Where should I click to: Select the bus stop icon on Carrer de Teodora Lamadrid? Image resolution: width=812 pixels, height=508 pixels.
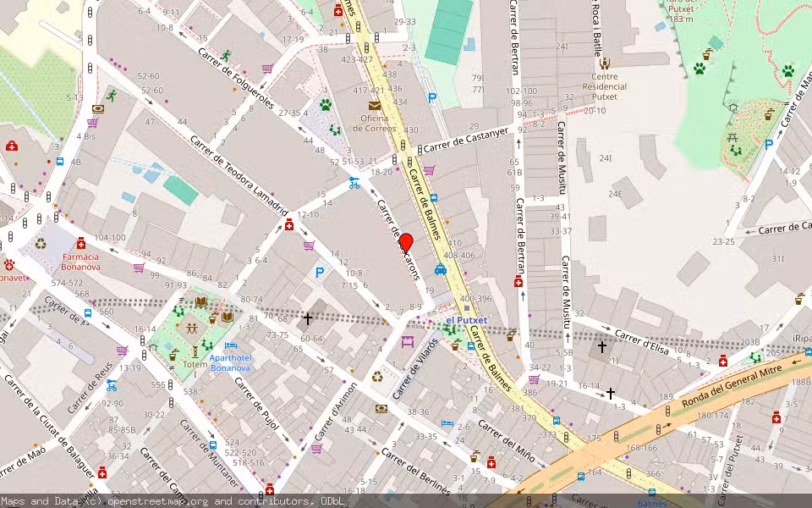click(60, 162)
